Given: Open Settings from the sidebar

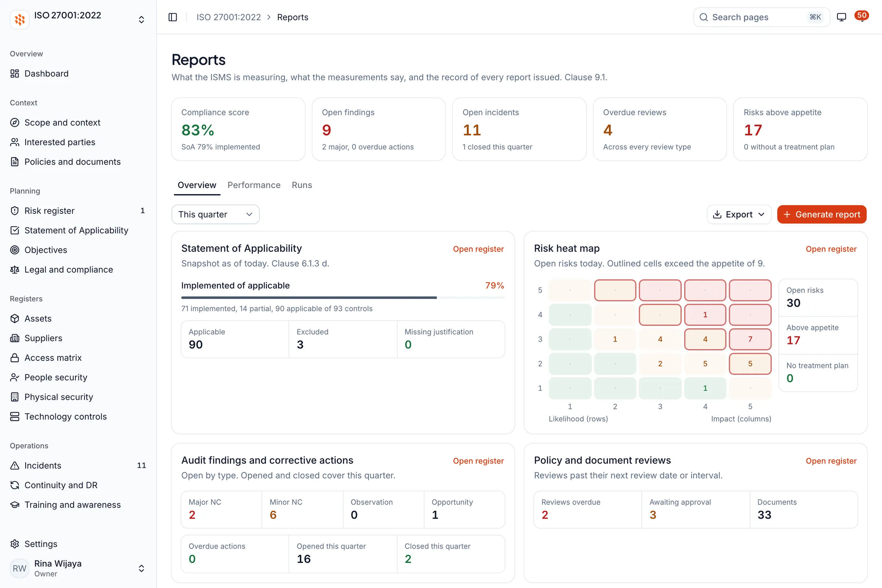Looking at the screenshot, I should click(x=78, y=544).
